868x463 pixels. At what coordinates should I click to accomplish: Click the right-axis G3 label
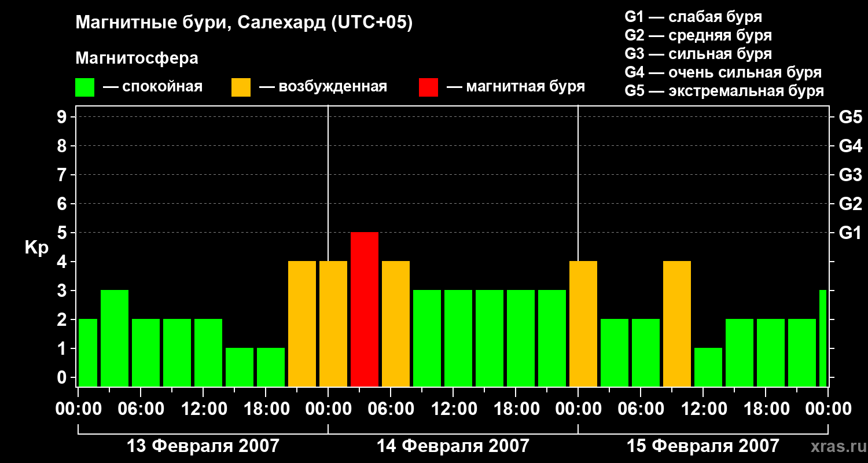(x=850, y=175)
